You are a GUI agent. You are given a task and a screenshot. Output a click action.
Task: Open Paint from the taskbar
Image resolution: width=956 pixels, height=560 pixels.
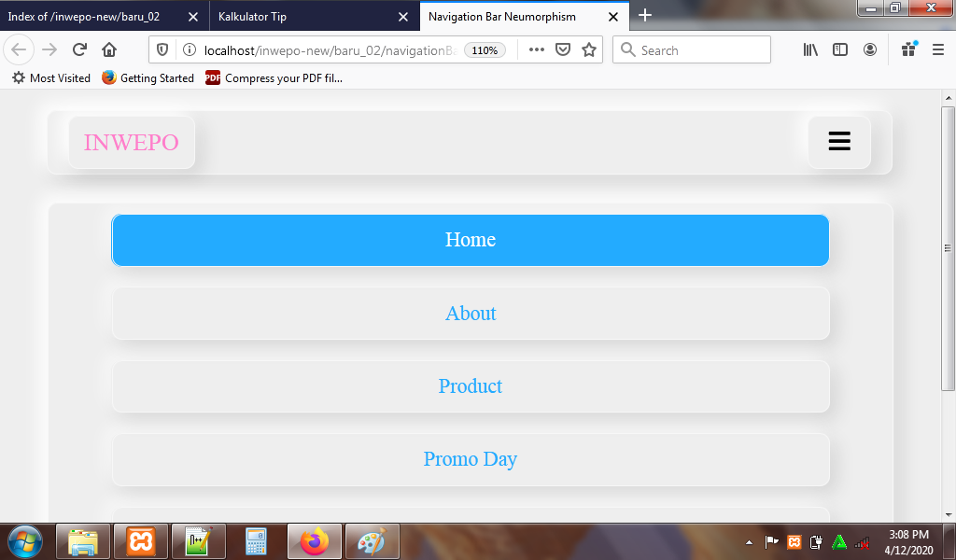point(372,541)
